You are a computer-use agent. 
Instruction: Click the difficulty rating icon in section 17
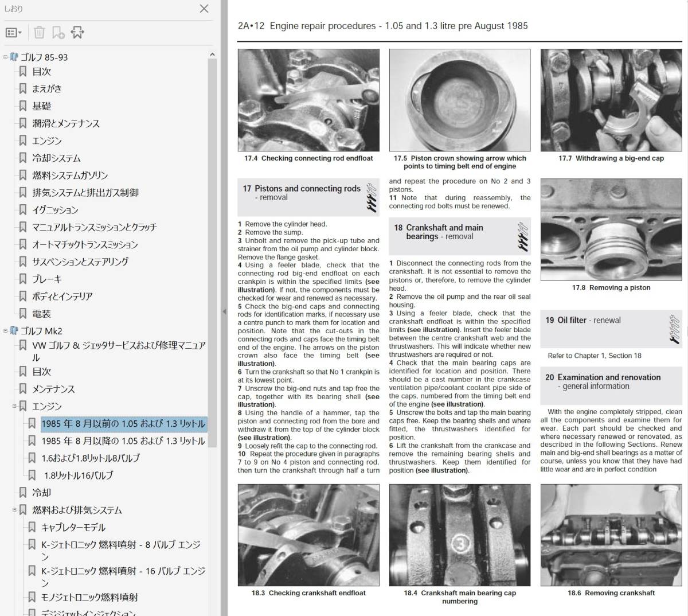pyautogui.click(x=372, y=198)
